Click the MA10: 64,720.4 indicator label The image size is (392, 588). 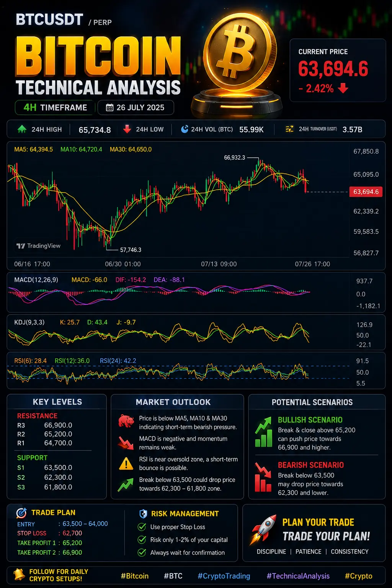click(81, 149)
